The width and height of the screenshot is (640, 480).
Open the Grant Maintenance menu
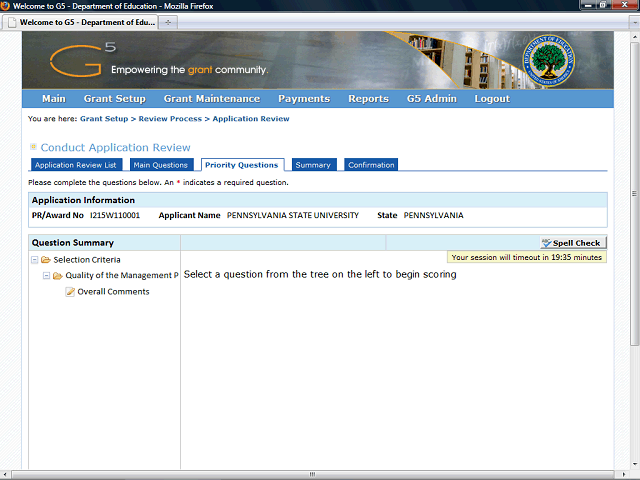211,99
